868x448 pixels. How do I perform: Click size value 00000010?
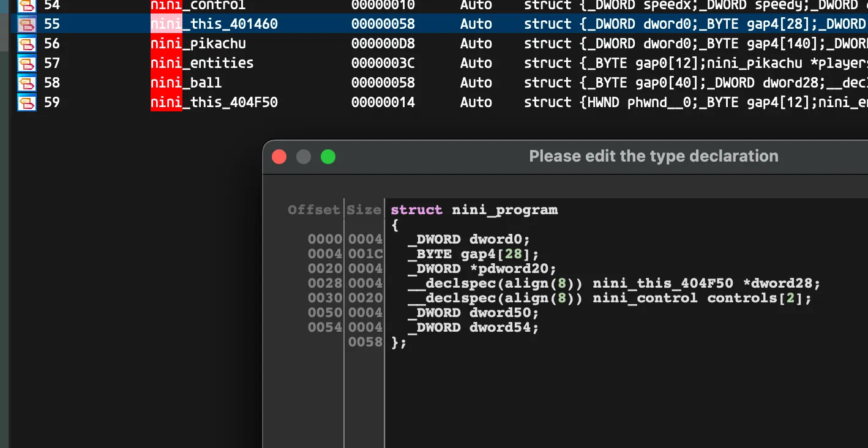(383, 6)
